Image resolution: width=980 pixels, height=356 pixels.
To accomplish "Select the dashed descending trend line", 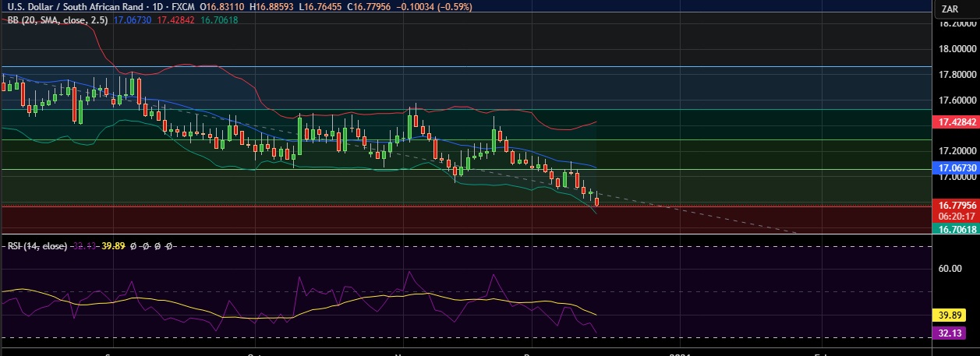I will [x=702, y=214].
